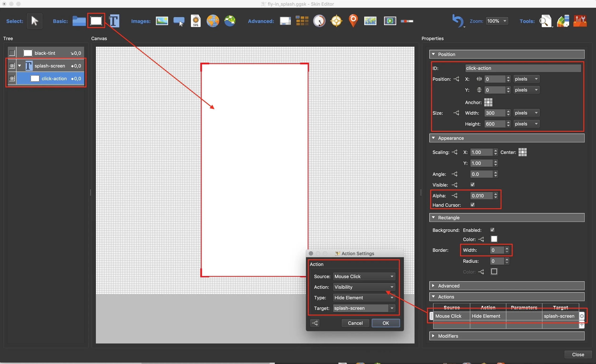Add the red Map Pin element
Screen dimensions: 596x364
click(x=353, y=21)
